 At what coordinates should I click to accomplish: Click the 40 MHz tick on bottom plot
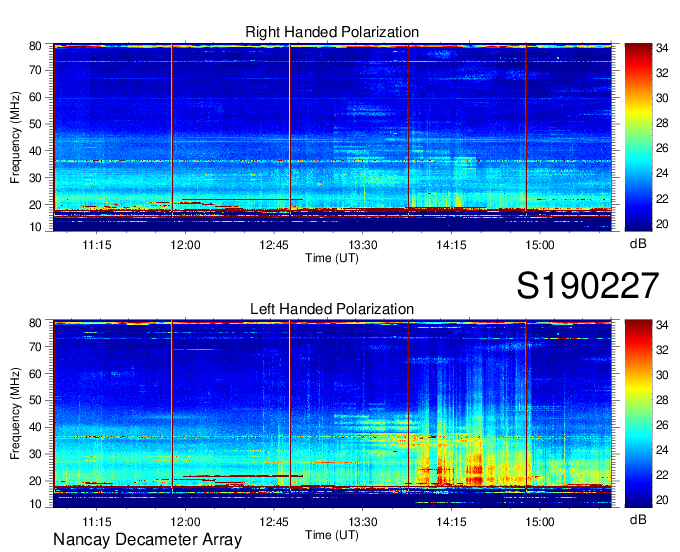[x=35, y=427]
